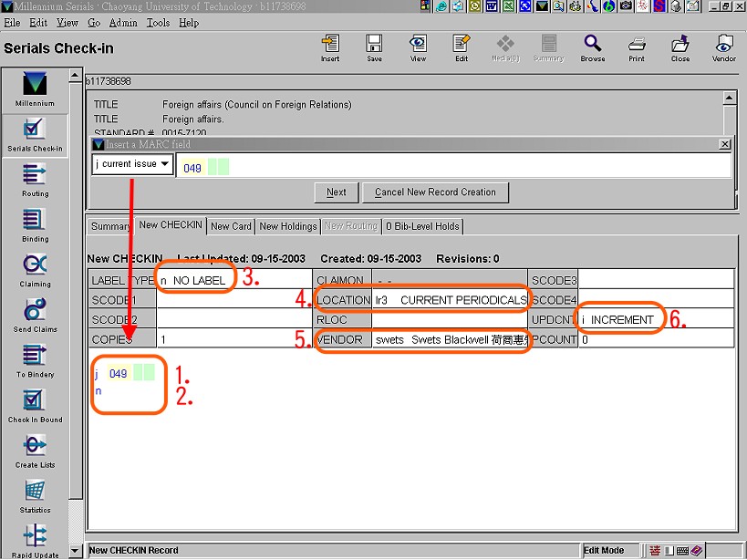Open Create Lists in sidebar
The height and width of the screenshot is (560, 747).
click(x=34, y=449)
